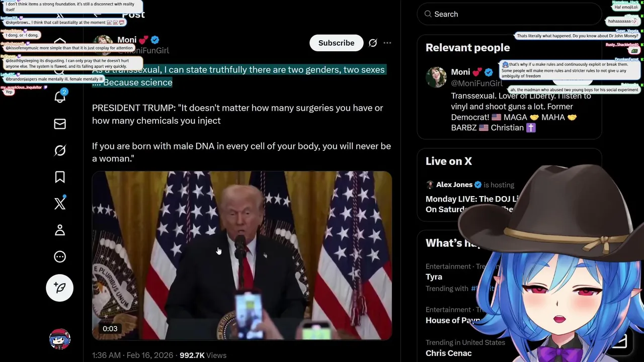Open Messages envelope icon
This screenshot has width=644, height=362.
pos(60,124)
